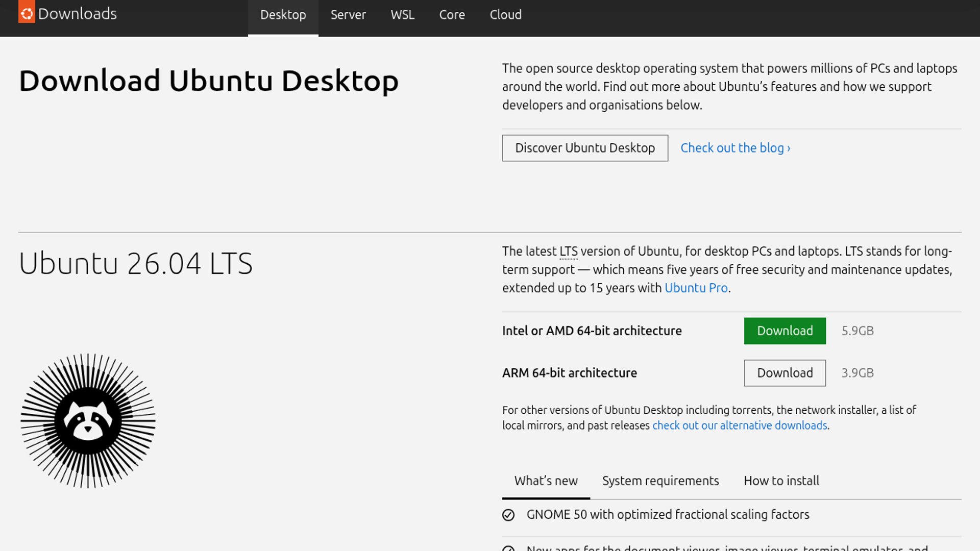Viewport: 980px width, 551px height.
Task: Click the checkmark icon beside GNOME 50
Action: pyautogui.click(x=508, y=515)
